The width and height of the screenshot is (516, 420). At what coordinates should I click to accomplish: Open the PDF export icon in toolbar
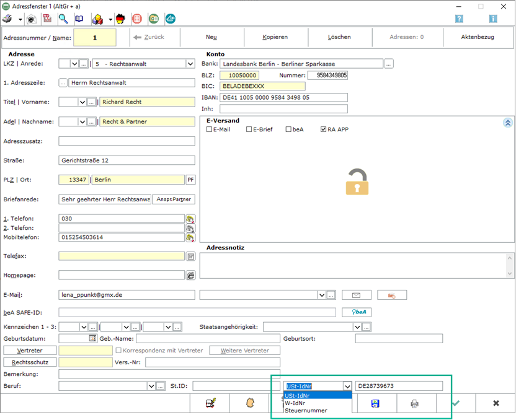coord(47,19)
